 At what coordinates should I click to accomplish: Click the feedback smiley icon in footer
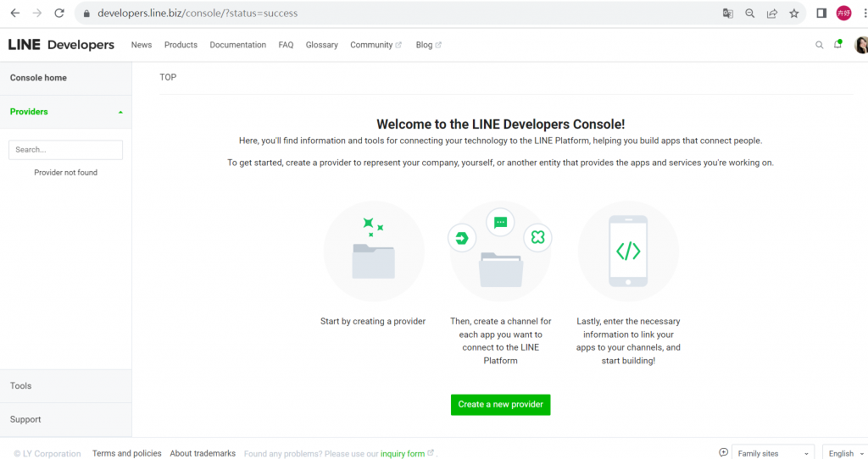point(723,452)
